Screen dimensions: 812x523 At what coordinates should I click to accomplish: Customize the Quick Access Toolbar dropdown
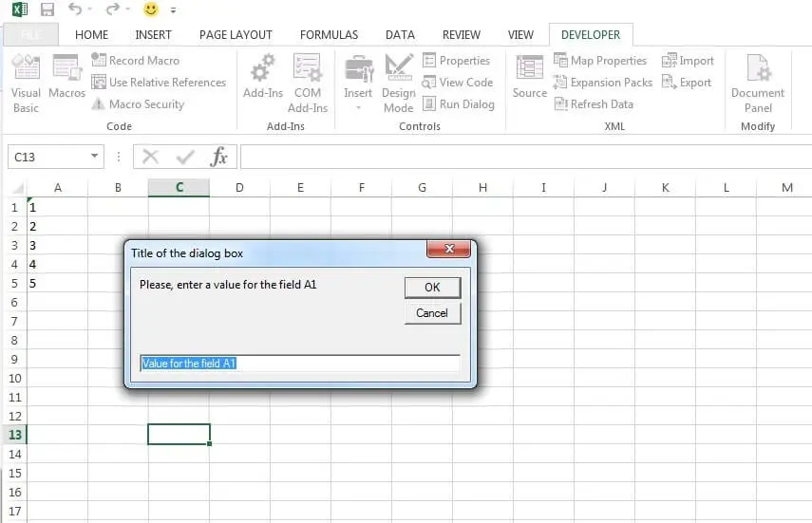(x=174, y=9)
